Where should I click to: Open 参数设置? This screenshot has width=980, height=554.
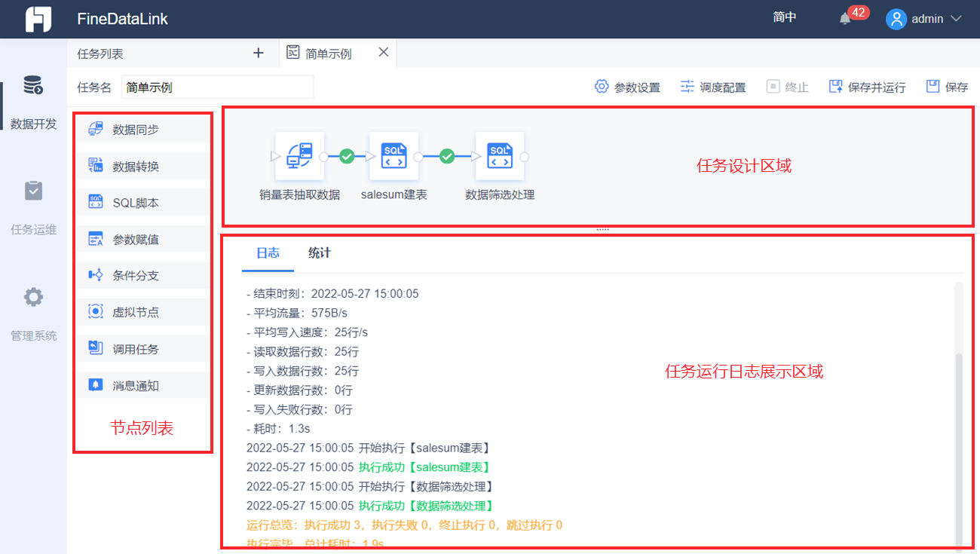tap(627, 87)
